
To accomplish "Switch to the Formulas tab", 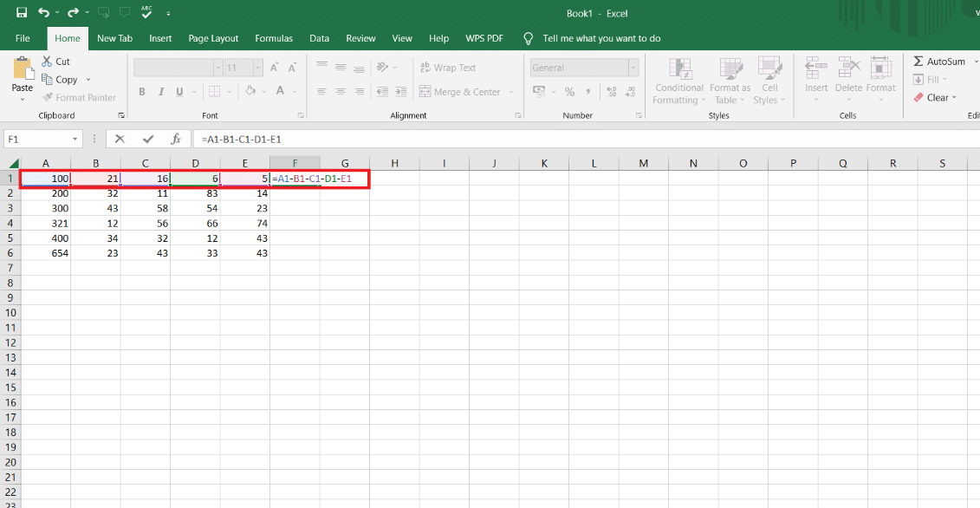I will click(x=274, y=38).
